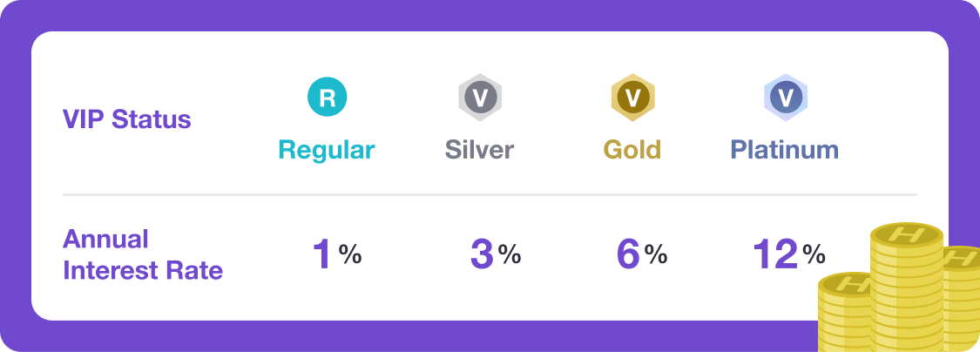Select the Silver tier label

point(479,150)
